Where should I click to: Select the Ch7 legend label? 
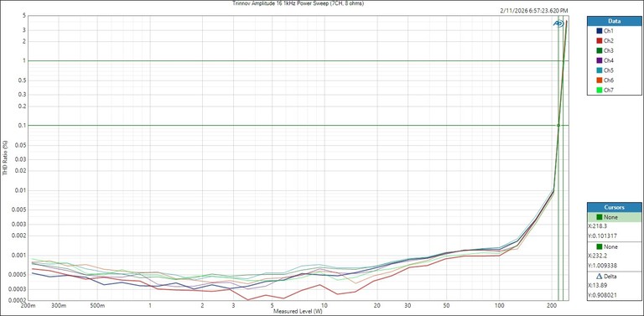tap(609, 90)
